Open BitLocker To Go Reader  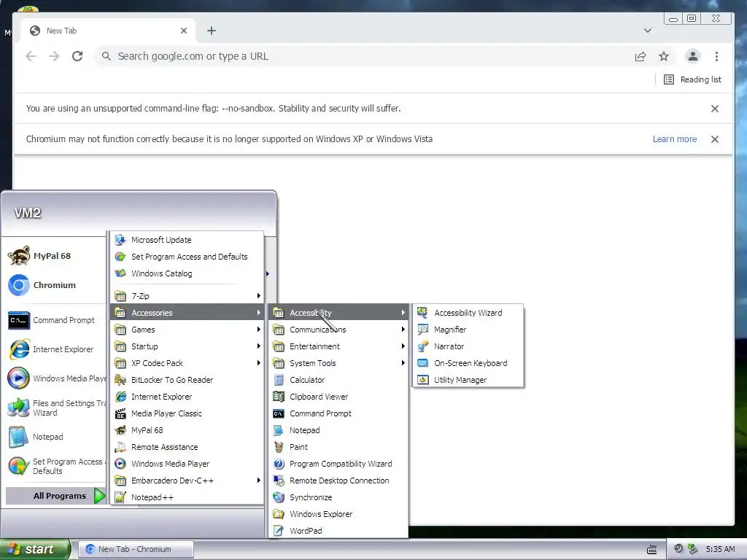(187, 379)
